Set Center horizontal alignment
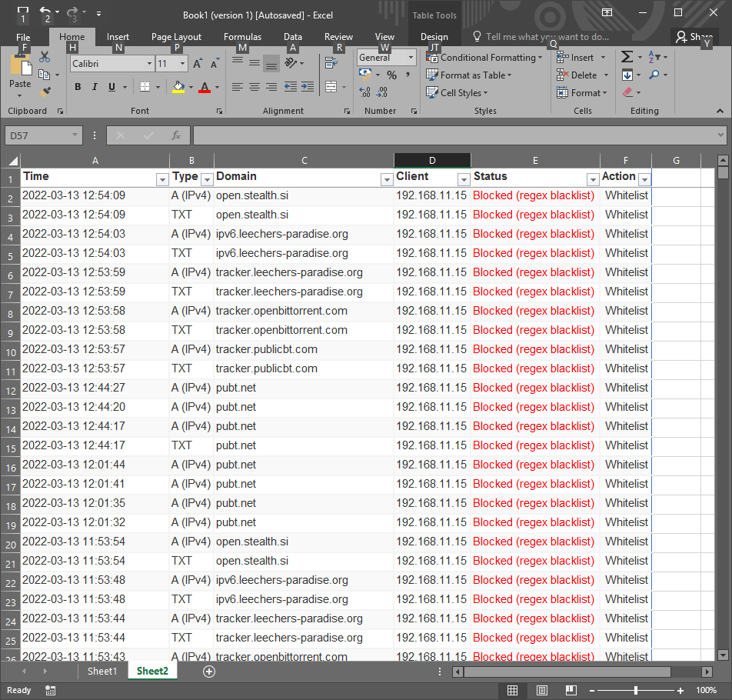The width and height of the screenshot is (732, 700). tap(255, 87)
